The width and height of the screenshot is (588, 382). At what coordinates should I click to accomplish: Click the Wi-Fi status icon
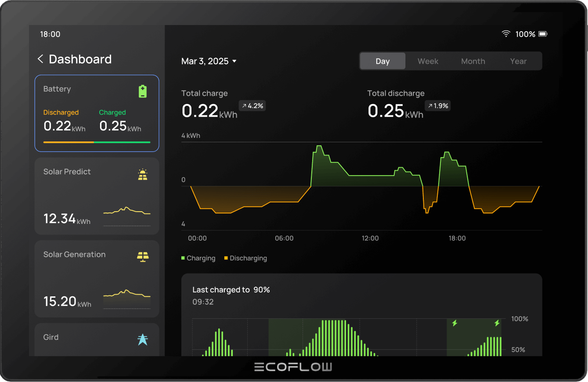(506, 34)
